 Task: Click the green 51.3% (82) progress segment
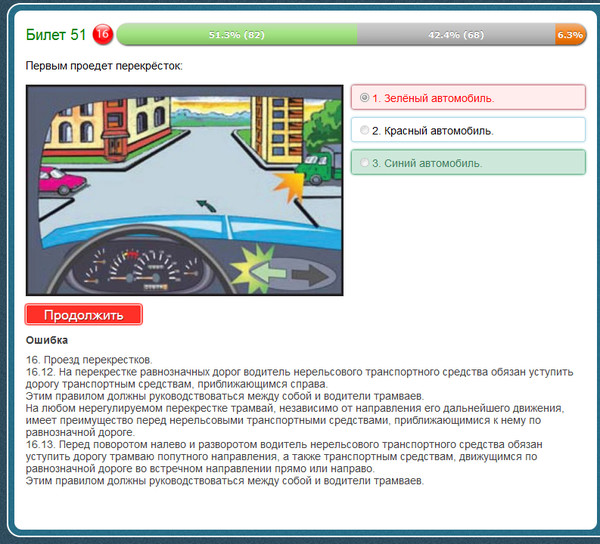point(236,35)
